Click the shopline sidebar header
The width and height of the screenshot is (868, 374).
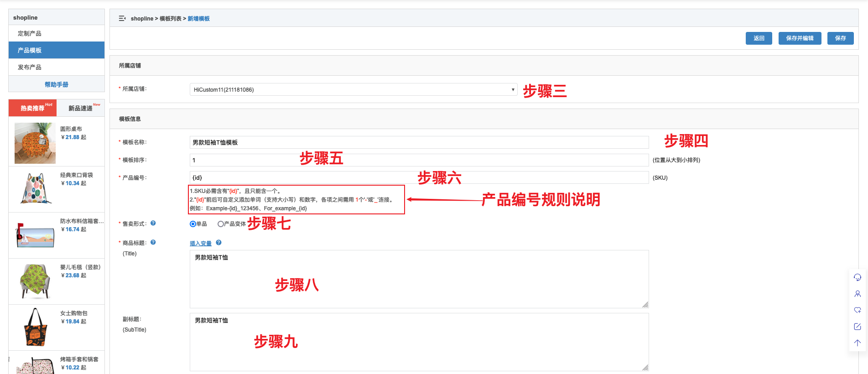click(x=57, y=17)
